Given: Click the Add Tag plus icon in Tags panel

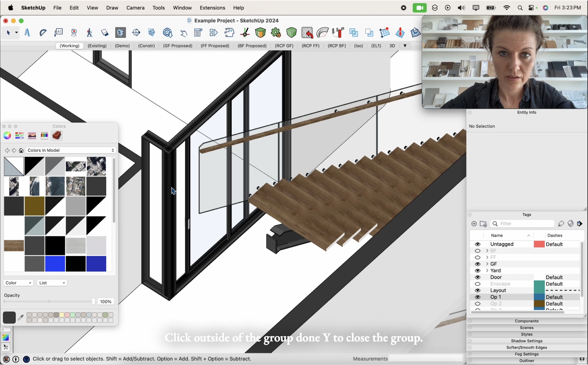Looking at the screenshot, I should [x=473, y=224].
